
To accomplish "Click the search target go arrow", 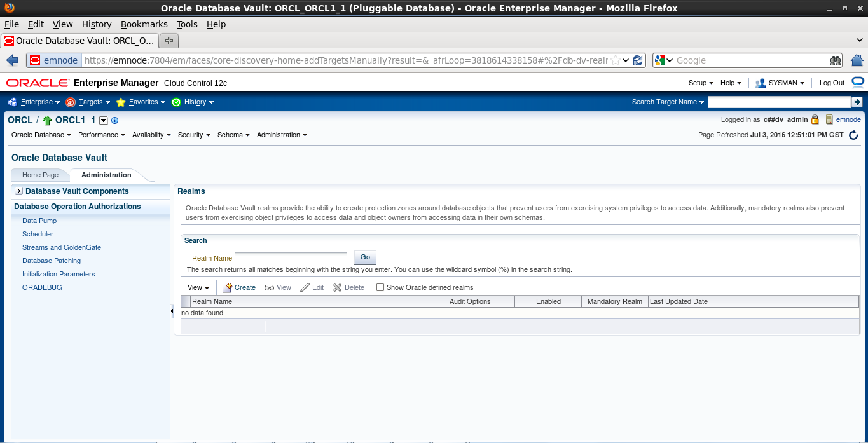I will coord(857,102).
